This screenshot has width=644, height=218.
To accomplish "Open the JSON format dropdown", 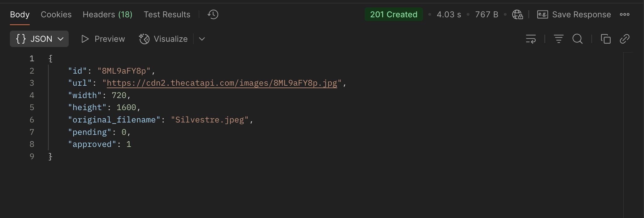I will [39, 39].
